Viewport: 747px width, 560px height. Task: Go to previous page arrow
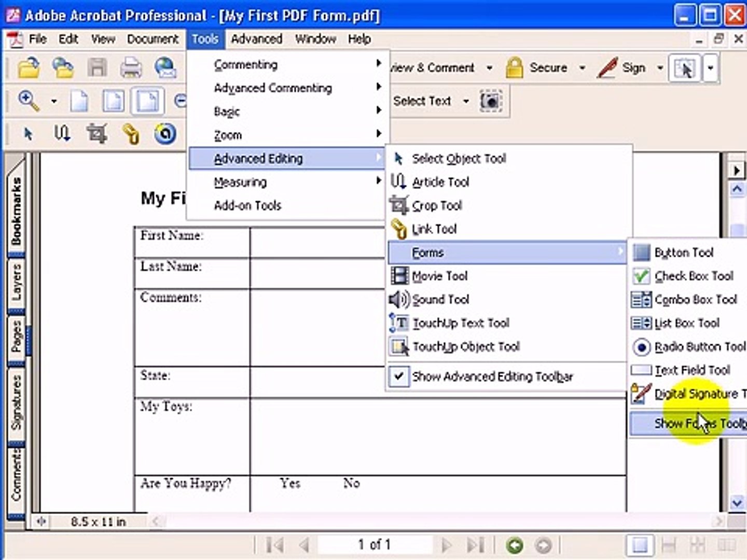coord(304,545)
